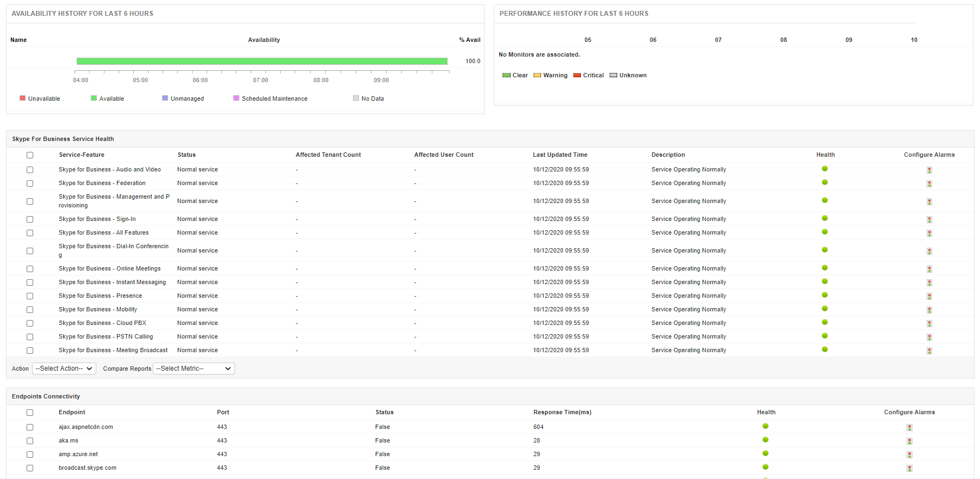
Task: Select all Endpoints Connectivity rows checkbox
Action: click(x=30, y=413)
